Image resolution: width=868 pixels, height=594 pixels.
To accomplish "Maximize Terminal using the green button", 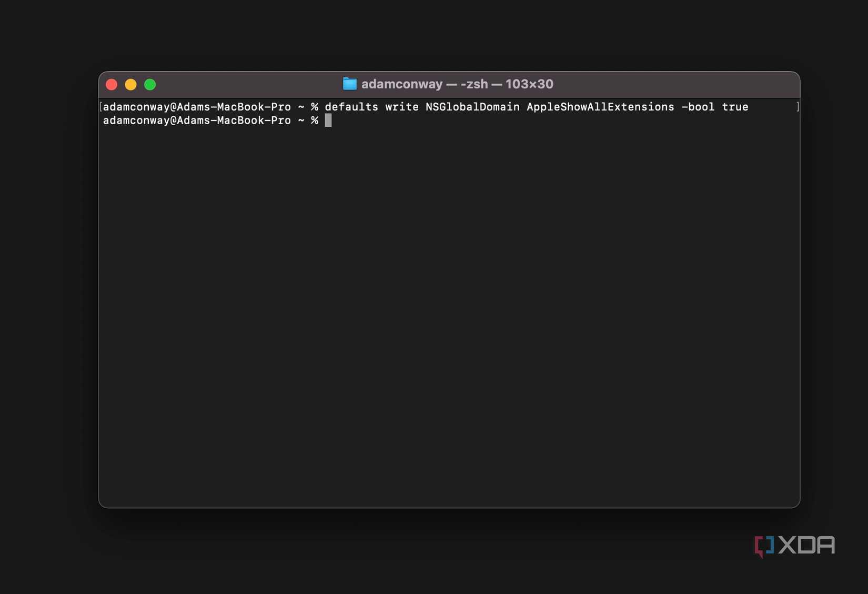I will (x=150, y=84).
